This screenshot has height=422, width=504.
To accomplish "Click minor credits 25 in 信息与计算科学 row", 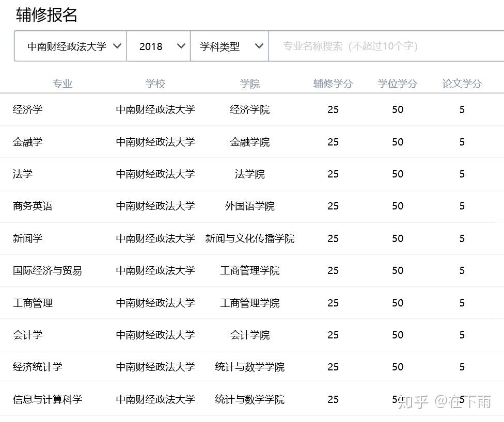I will click(333, 399).
